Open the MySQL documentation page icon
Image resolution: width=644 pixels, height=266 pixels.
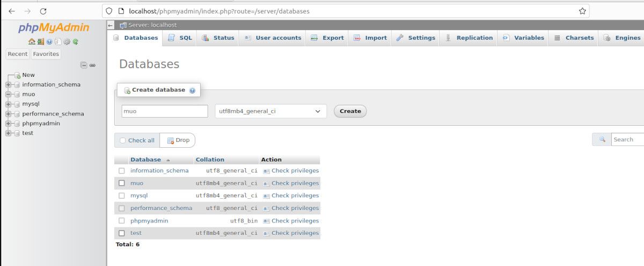pos(58,41)
